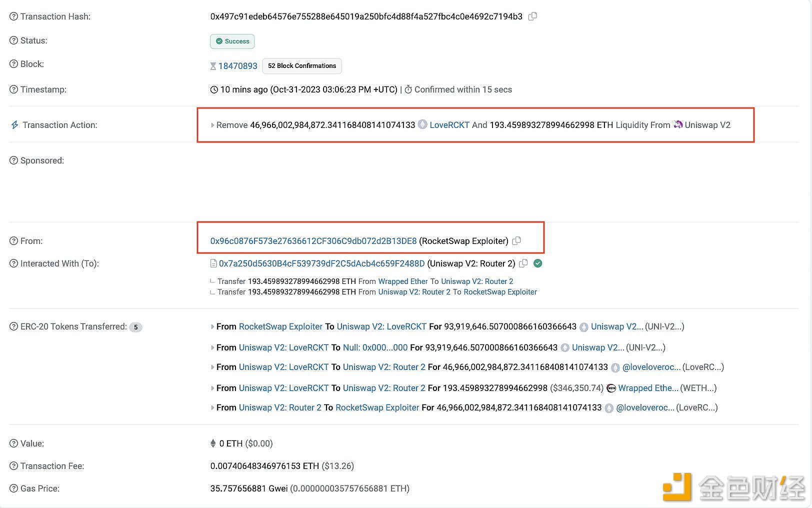The width and height of the screenshot is (812, 508).
Task: Click Uniswap V2: Router 2 in first internal transfer
Action: click(477, 281)
